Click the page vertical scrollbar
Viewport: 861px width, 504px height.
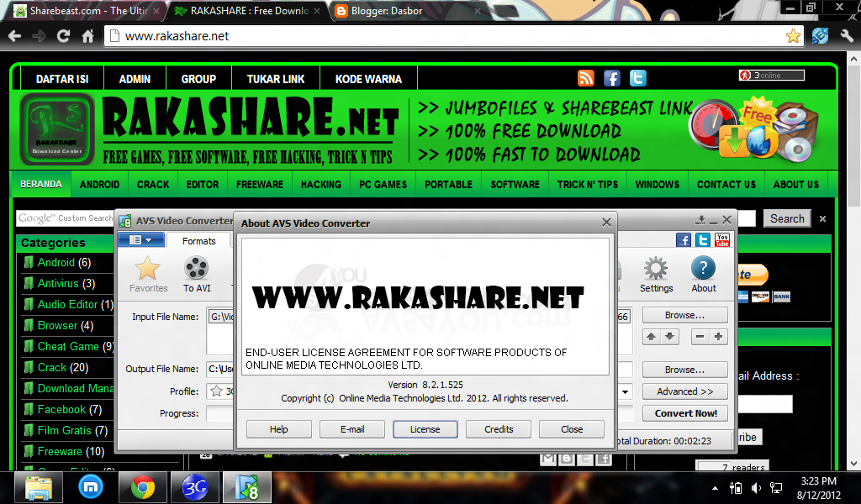(x=854, y=260)
